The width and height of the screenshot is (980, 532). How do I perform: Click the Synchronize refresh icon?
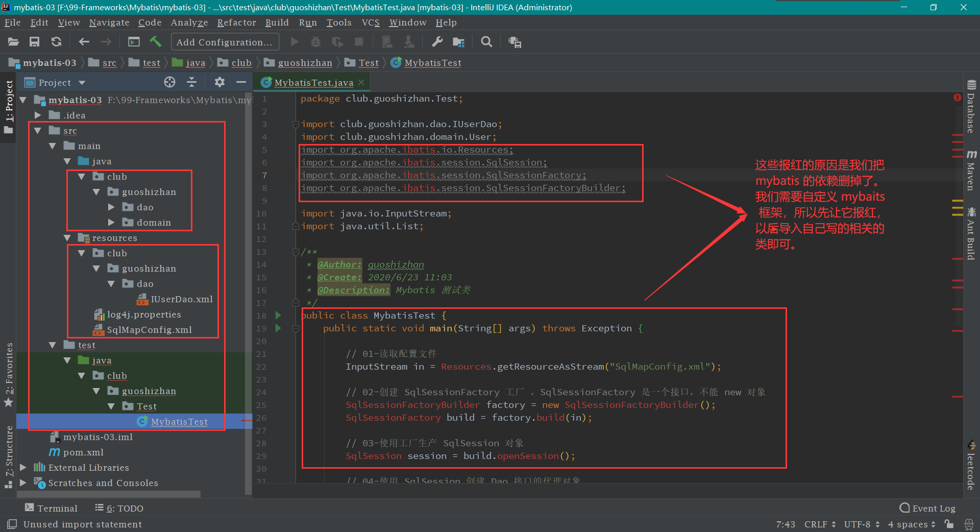pos(57,42)
